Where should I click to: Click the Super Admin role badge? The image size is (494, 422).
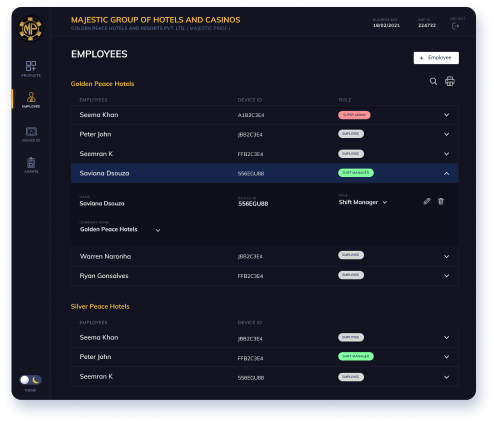coord(354,115)
